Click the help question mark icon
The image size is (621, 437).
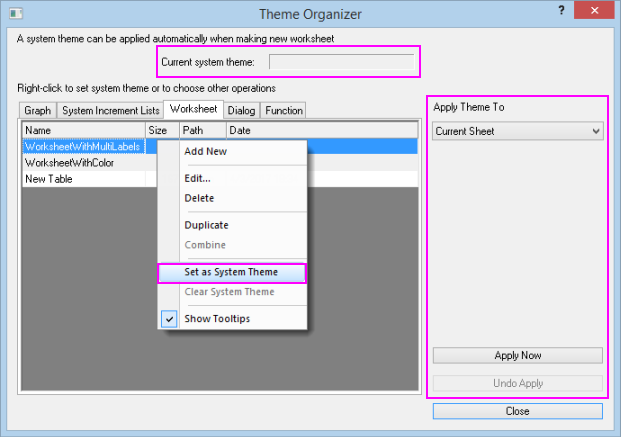pyautogui.click(x=561, y=13)
